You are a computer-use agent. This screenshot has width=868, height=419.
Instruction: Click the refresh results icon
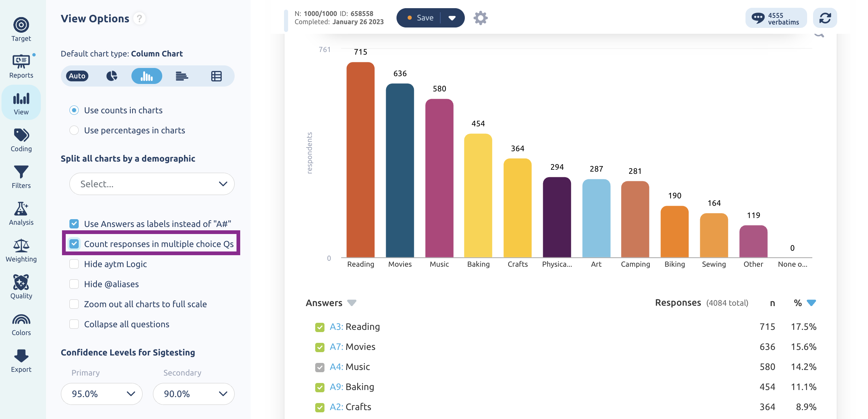825,18
